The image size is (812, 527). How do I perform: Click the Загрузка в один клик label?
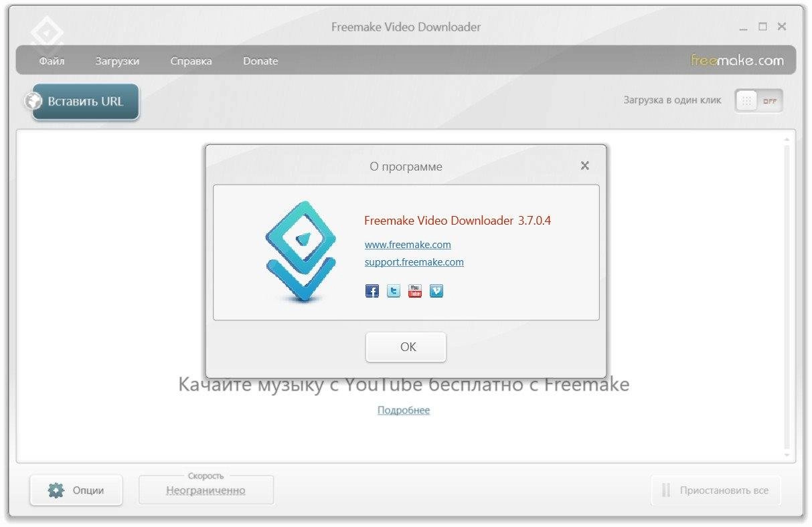(x=673, y=100)
